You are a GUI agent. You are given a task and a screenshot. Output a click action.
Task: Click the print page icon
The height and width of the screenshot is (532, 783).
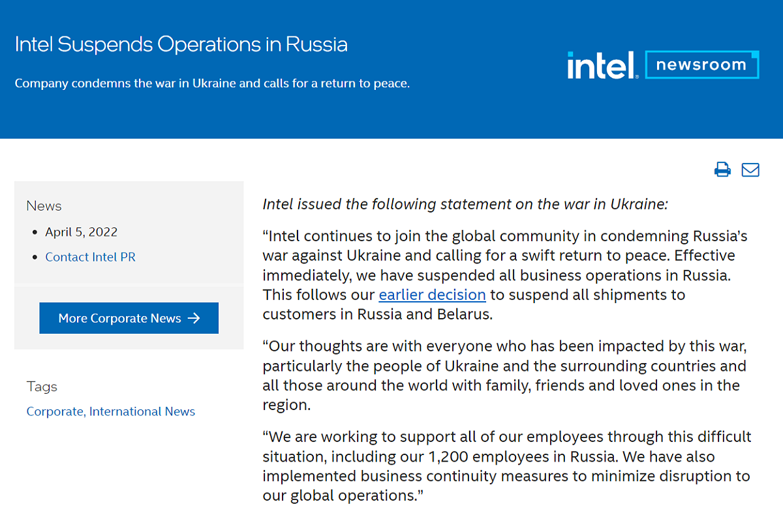(722, 170)
